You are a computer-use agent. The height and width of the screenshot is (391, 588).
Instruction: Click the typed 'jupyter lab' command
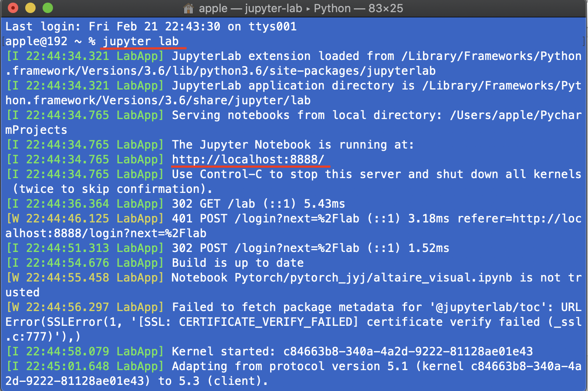pos(141,41)
